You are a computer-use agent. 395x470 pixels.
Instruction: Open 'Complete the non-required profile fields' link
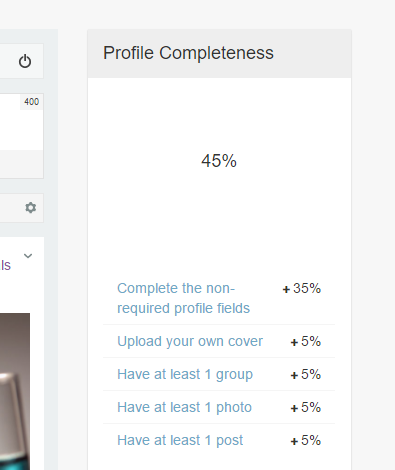pos(183,298)
